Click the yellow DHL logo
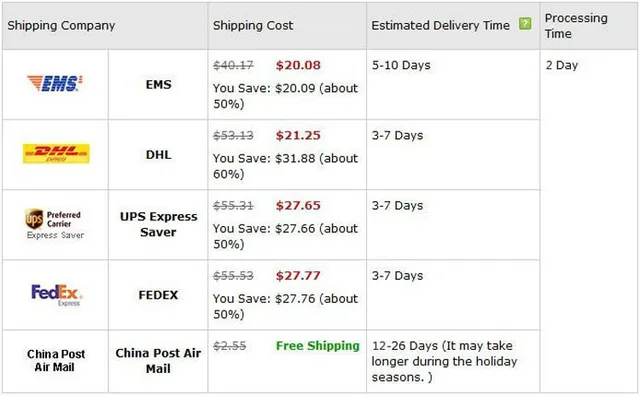This screenshot has height=396, width=640. 56,154
